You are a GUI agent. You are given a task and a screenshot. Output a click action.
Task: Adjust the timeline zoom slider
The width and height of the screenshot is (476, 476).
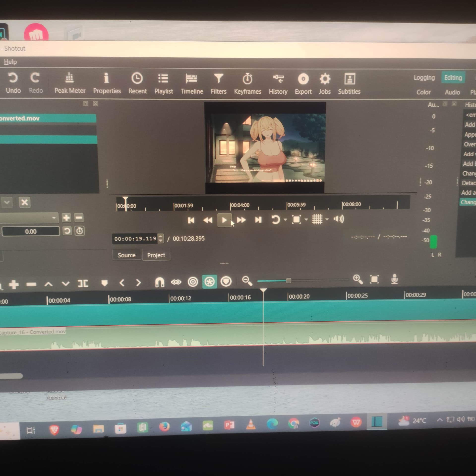pos(288,281)
